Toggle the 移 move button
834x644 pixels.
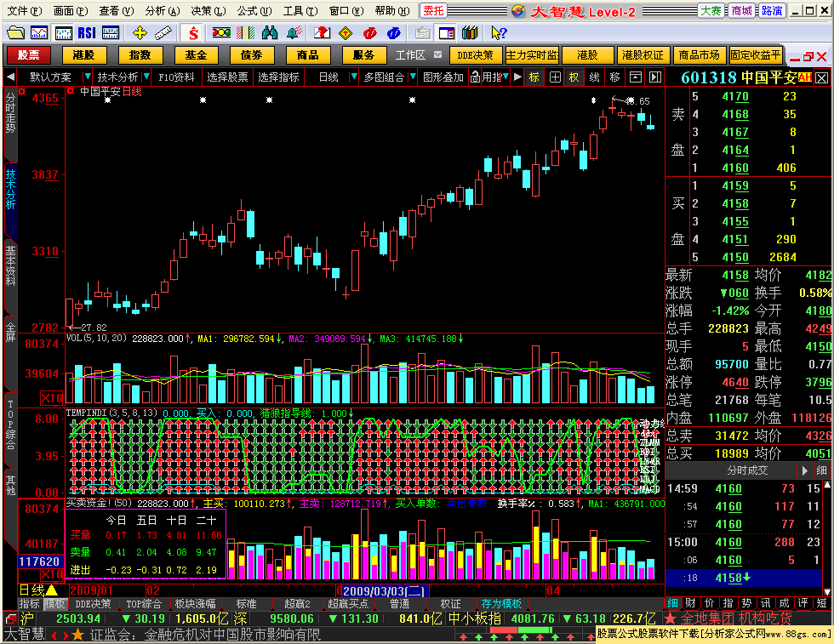tap(614, 77)
